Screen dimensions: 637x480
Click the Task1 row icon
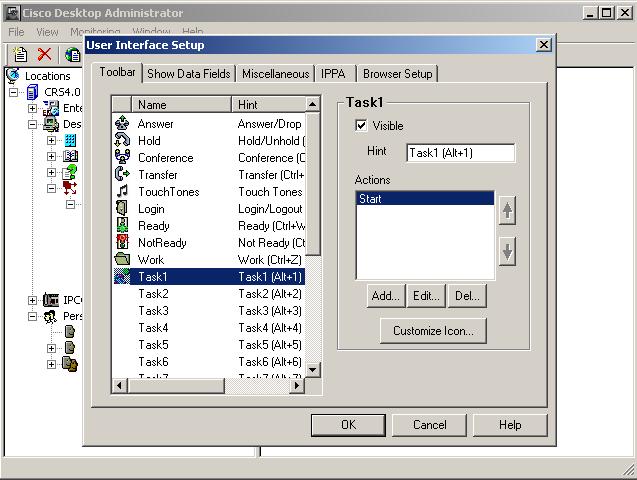tap(122, 277)
